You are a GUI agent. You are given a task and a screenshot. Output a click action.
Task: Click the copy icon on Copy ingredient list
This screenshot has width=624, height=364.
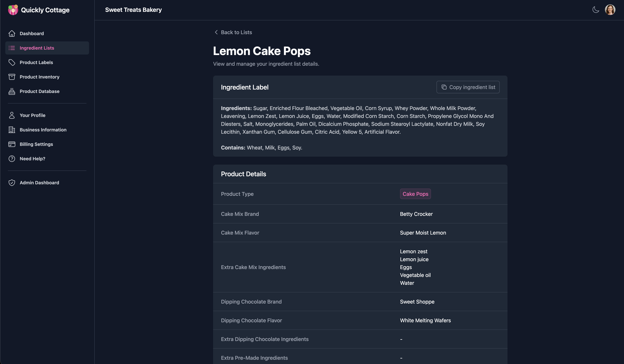click(444, 87)
